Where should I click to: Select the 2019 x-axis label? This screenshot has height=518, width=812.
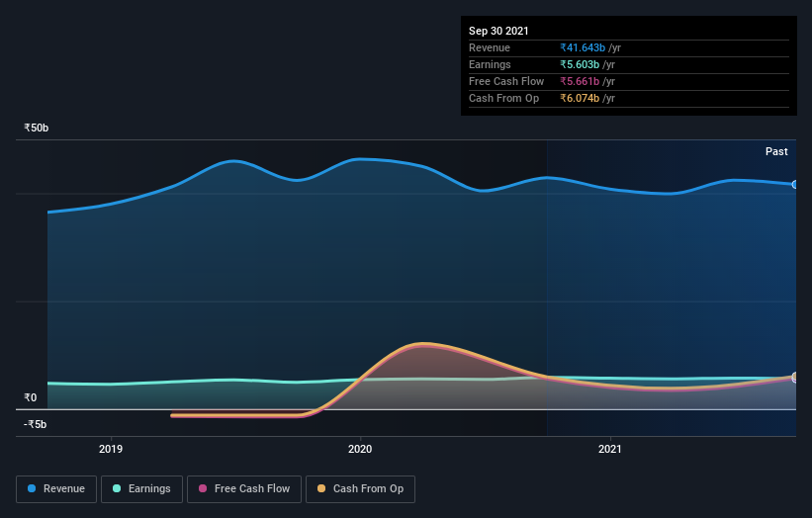pos(111,449)
